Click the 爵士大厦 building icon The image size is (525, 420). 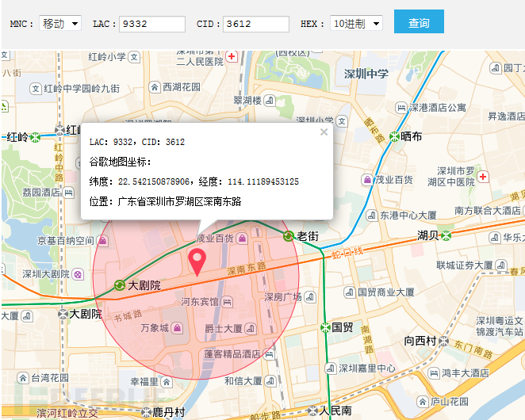(x=251, y=329)
